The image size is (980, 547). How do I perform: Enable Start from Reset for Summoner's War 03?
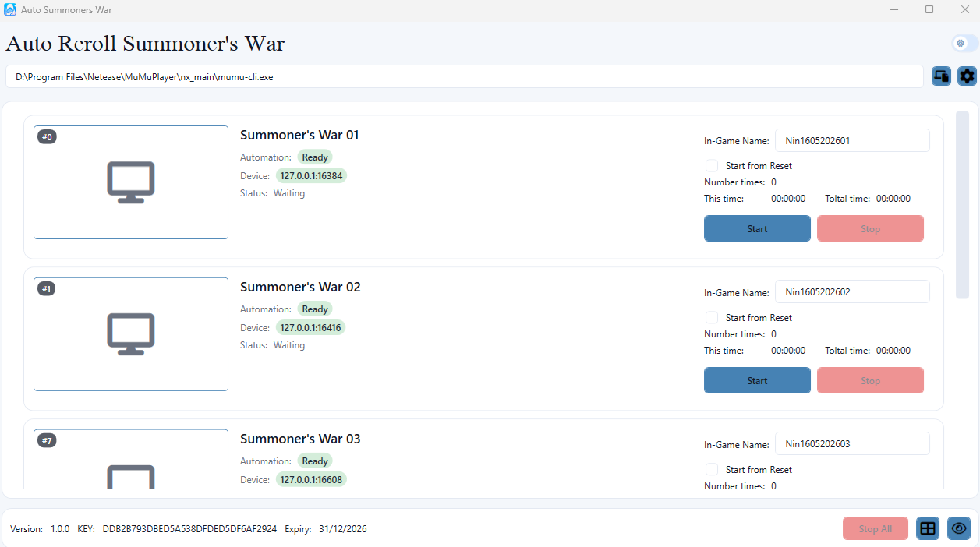point(712,470)
